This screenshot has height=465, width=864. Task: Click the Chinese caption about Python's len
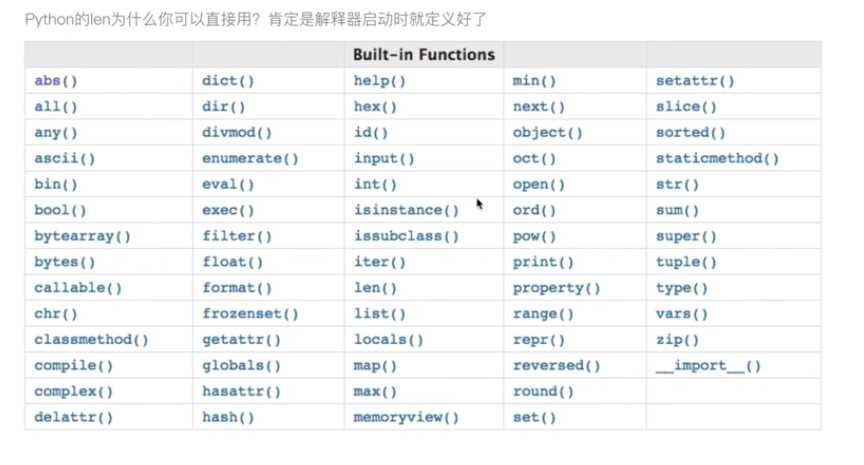pos(256,20)
